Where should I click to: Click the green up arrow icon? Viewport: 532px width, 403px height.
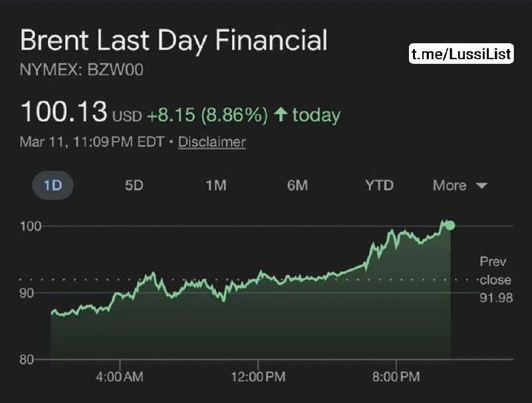point(281,116)
